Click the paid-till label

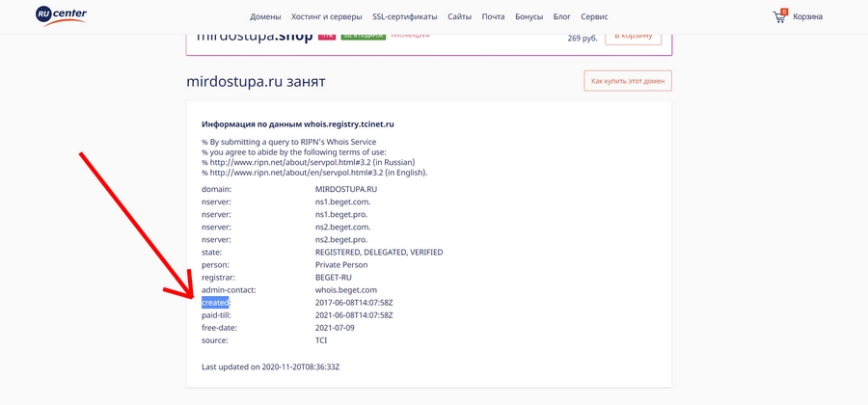[216, 315]
